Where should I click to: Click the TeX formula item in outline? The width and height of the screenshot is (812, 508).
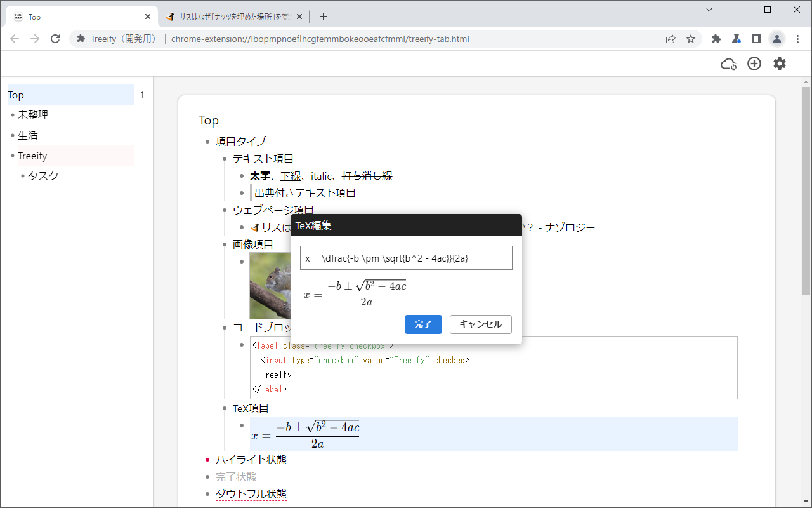(x=494, y=434)
